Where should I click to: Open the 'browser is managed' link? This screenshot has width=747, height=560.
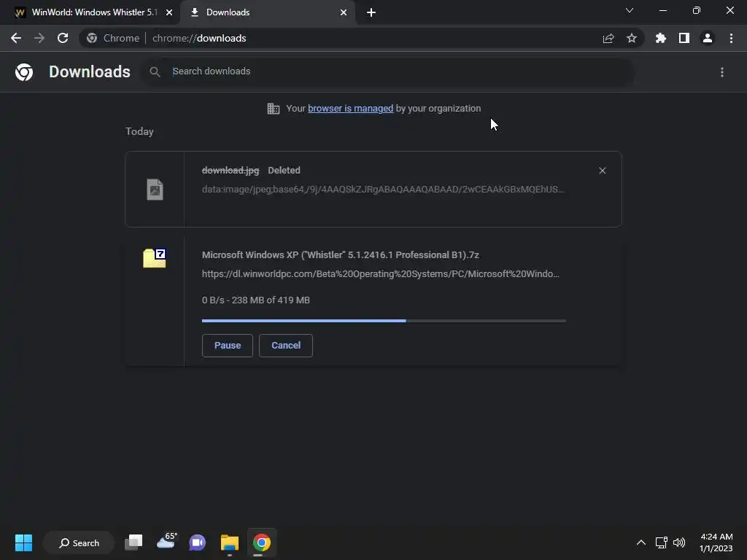pyautogui.click(x=351, y=109)
